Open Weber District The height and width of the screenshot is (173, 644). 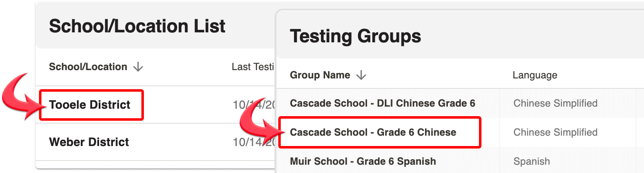click(89, 142)
